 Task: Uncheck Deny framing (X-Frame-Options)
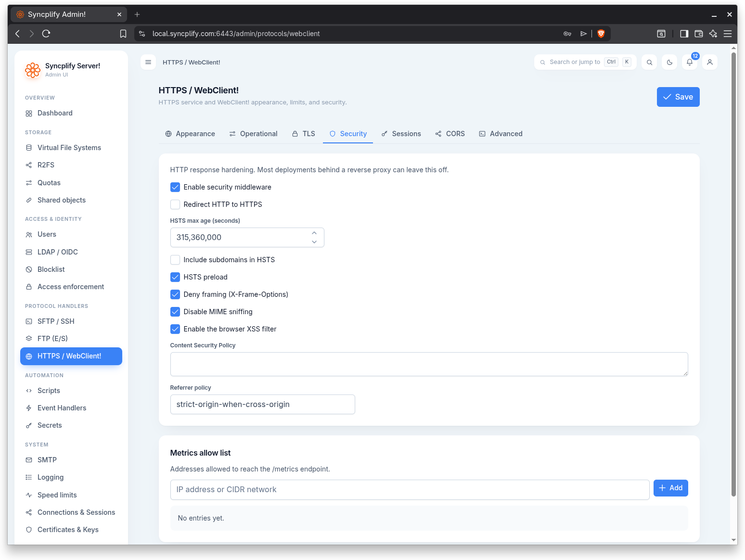(x=175, y=294)
